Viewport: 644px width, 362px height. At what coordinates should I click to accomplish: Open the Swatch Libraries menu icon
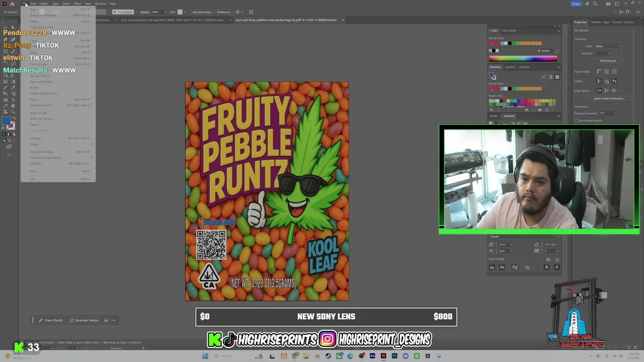click(492, 110)
